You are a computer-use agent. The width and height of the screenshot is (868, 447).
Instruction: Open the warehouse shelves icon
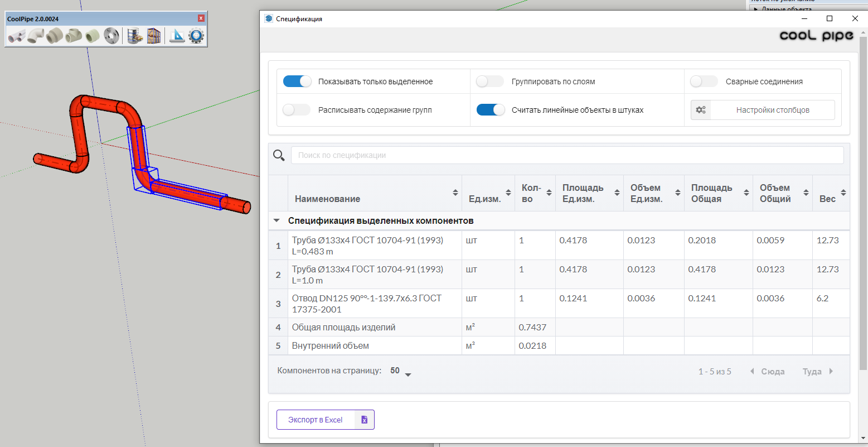pyautogui.click(x=153, y=36)
